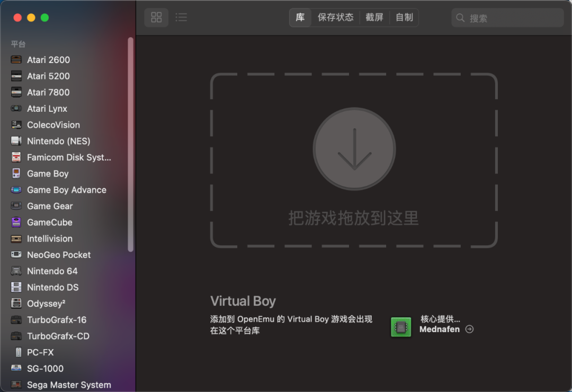Click the sidebar scrollbar
Screen dimensions: 572x392
tap(131, 145)
